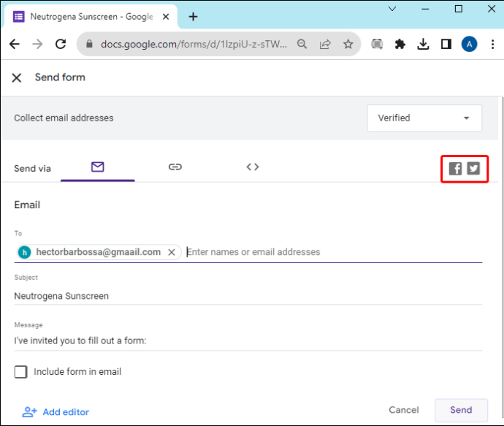
Task: Maximize the browser window
Action: 459,9
